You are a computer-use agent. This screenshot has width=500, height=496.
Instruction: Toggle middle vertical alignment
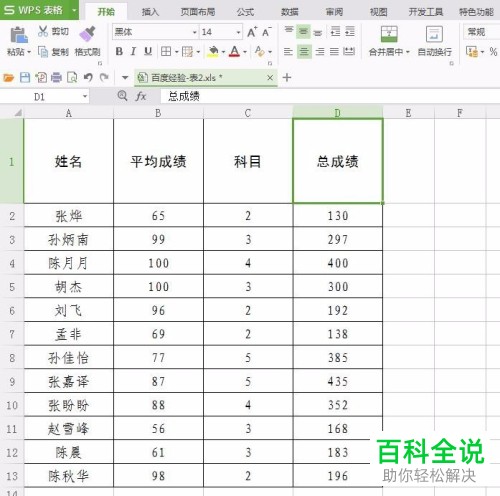(x=303, y=32)
